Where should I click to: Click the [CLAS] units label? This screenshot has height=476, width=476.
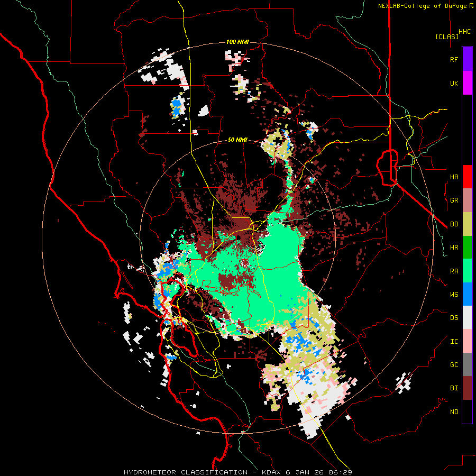point(447,36)
